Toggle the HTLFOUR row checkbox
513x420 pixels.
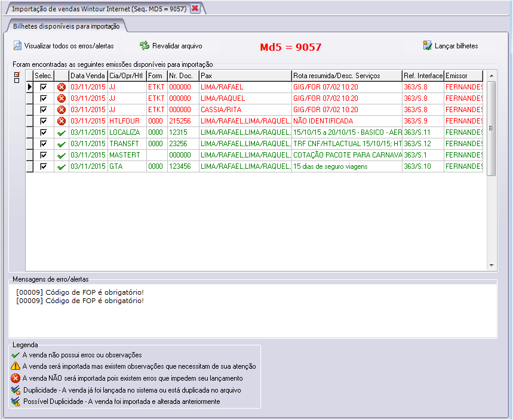pos(43,121)
